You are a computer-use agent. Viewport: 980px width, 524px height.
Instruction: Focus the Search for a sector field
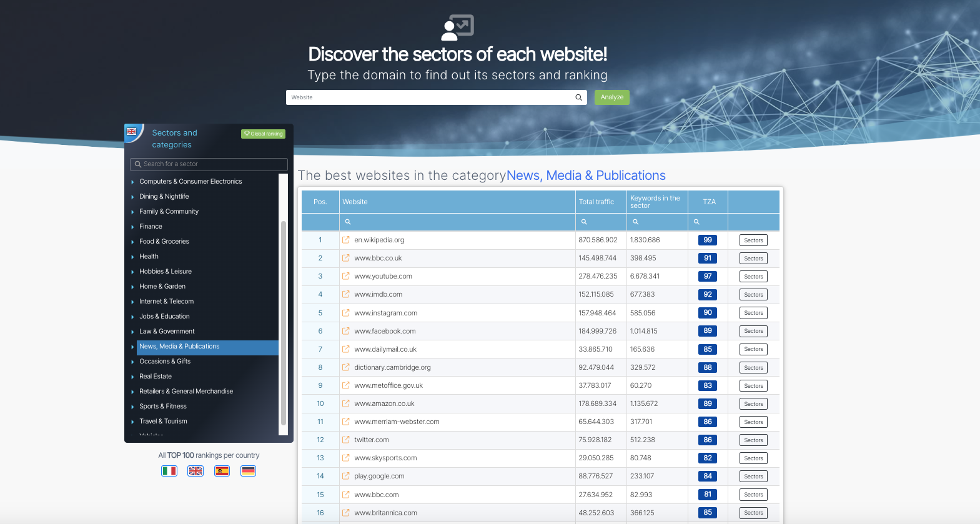pyautogui.click(x=209, y=164)
